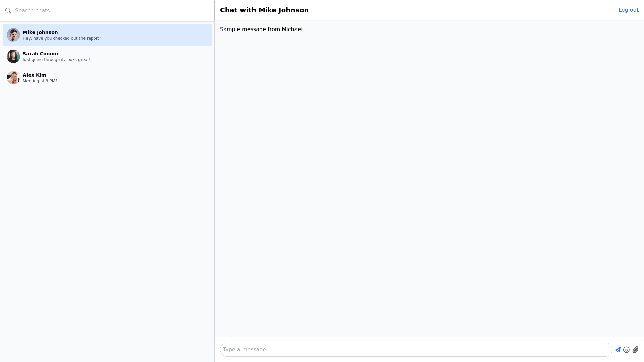Viewport: 644px width, 362px height.
Task: Click the 'Sample message from Michael' text
Action: click(261, 29)
